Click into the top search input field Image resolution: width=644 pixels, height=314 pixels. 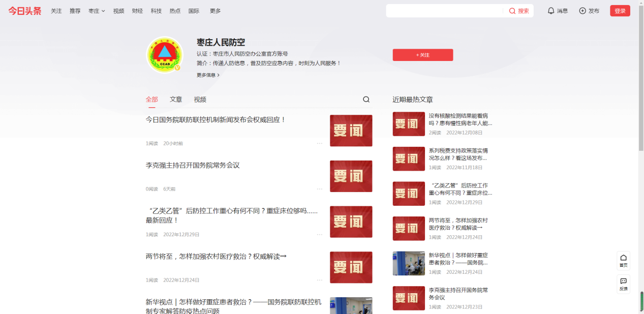pyautogui.click(x=445, y=11)
